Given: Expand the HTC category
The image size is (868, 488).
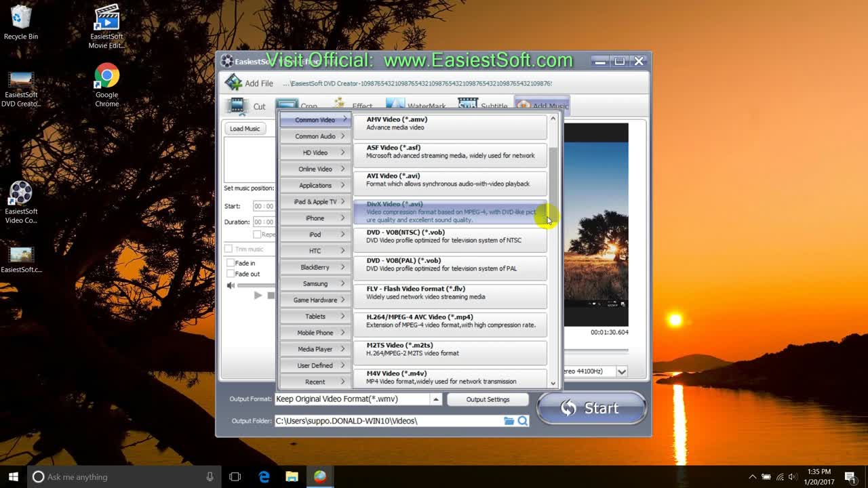Looking at the screenshot, I should point(315,251).
